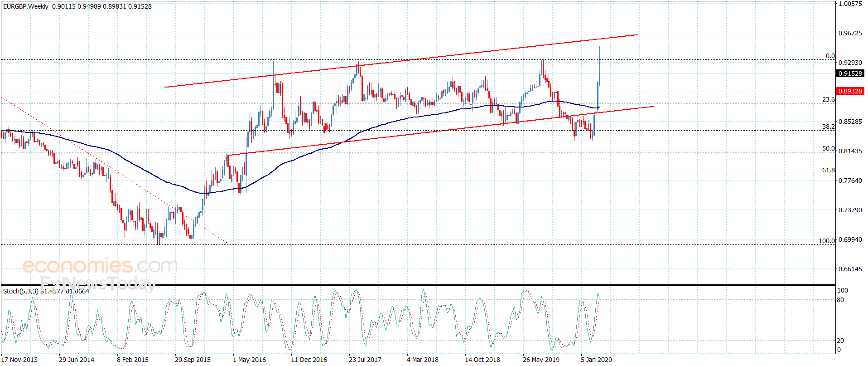Click the 8 Feb 2015 date label
The image size is (868, 366).
tap(133, 360)
